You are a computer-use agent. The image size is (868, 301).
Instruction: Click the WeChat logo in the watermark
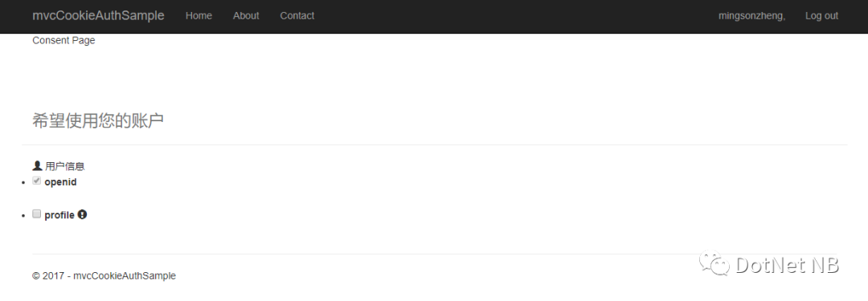(714, 263)
